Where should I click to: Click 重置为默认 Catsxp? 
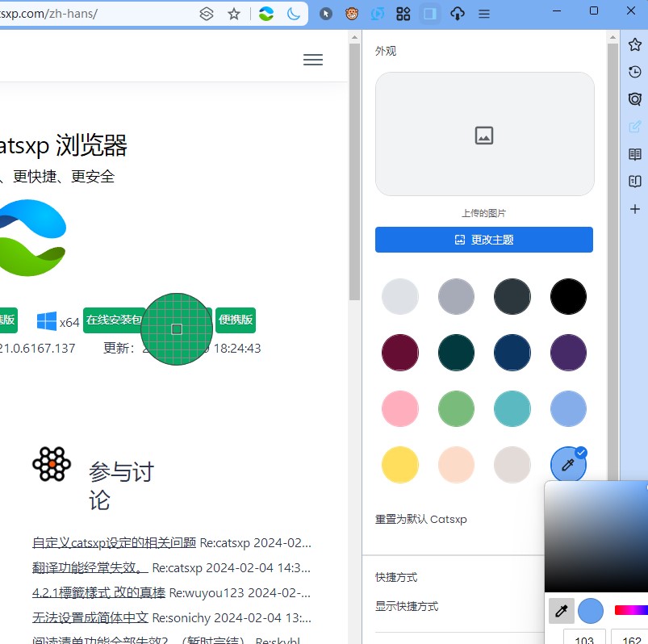tap(420, 519)
